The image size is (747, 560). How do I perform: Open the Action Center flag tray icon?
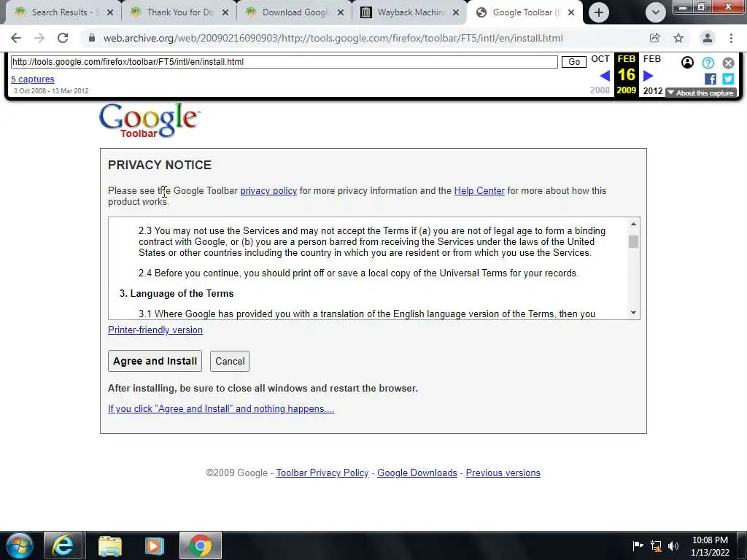(x=638, y=545)
